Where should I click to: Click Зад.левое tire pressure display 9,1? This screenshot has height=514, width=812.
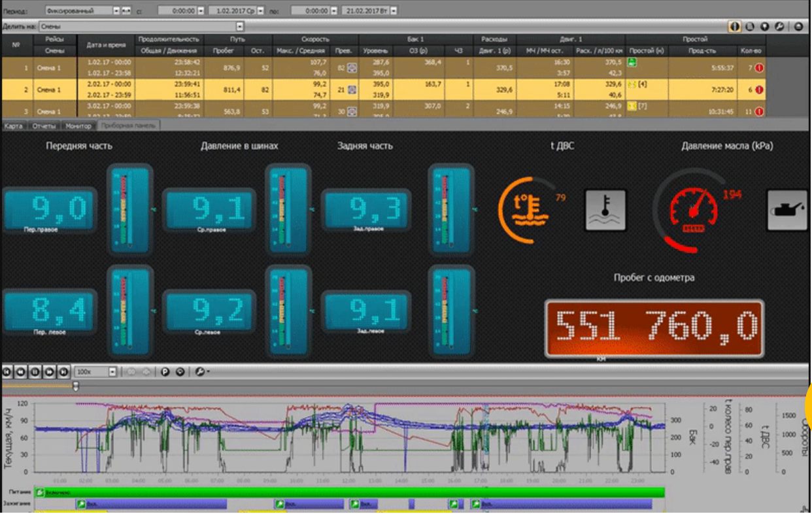(366, 311)
